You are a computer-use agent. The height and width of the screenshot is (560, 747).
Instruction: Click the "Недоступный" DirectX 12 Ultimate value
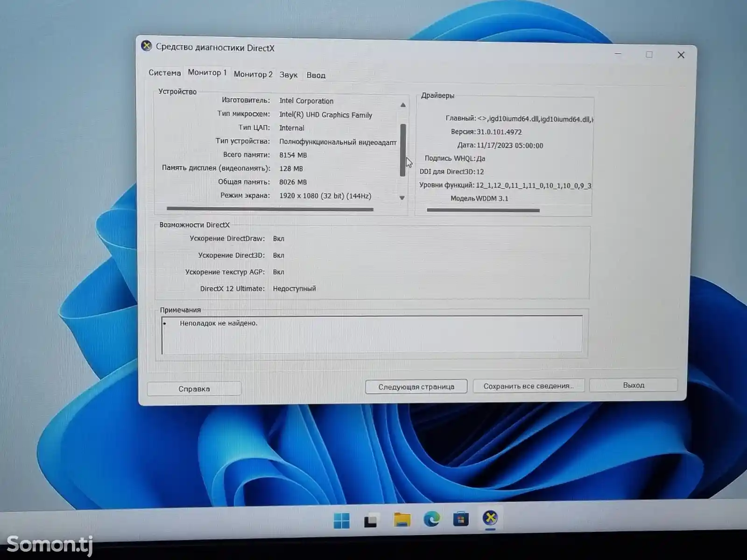pyautogui.click(x=294, y=289)
